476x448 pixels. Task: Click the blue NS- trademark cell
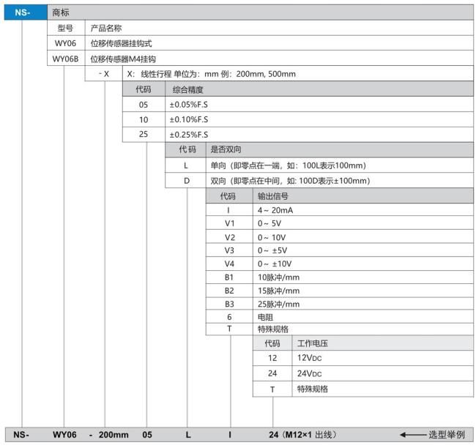[x=26, y=12]
